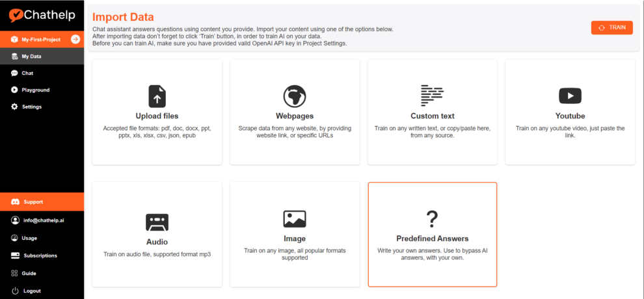The width and height of the screenshot is (644, 299).
Task: Open Subscriptions in sidebar
Action: click(39, 256)
